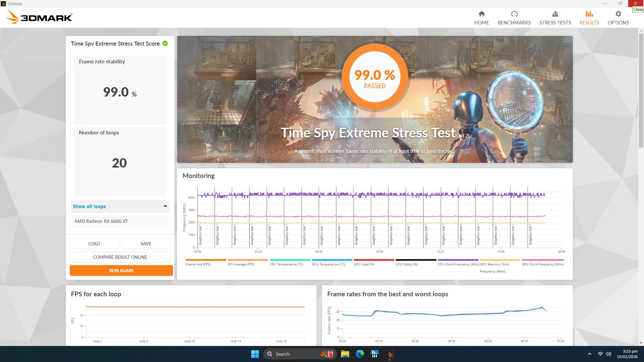This screenshot has width=644, height=362.
Task: Click the LOAD button
Action: 94,244
